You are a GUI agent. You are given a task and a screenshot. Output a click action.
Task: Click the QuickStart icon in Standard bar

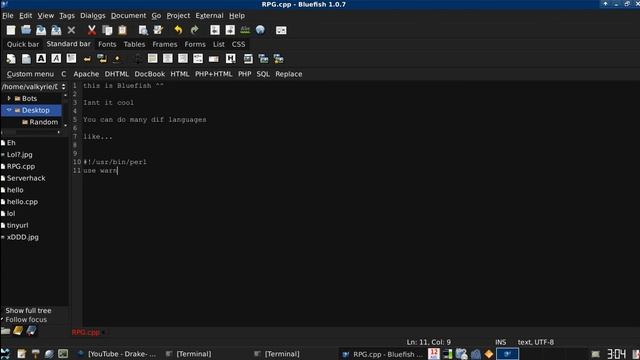click(11, 59)
